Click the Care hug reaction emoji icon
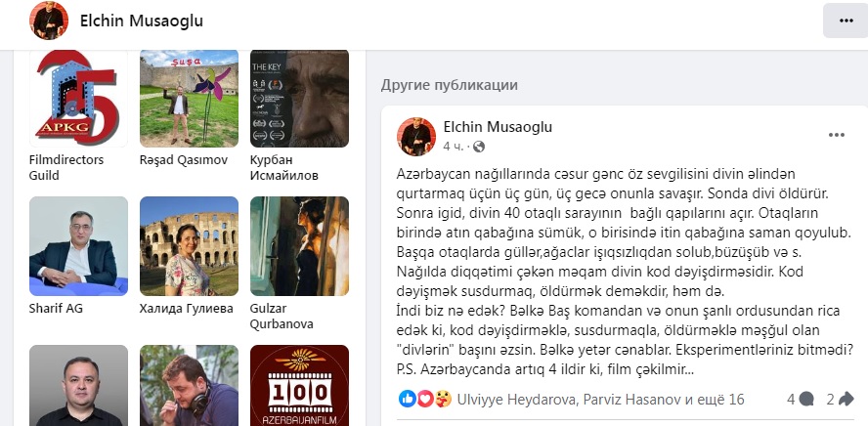This screenshot has width=868, height=426. [442, 399]
